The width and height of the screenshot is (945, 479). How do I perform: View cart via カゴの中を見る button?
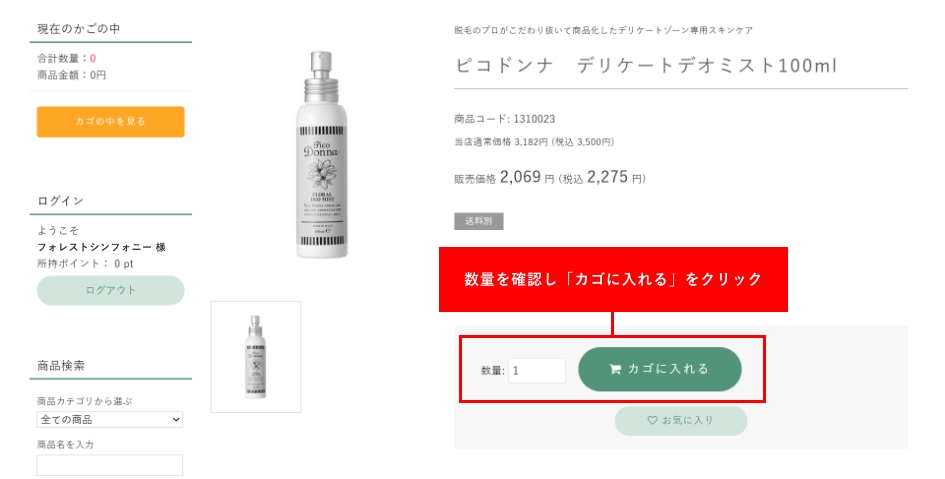click(110, 122)
